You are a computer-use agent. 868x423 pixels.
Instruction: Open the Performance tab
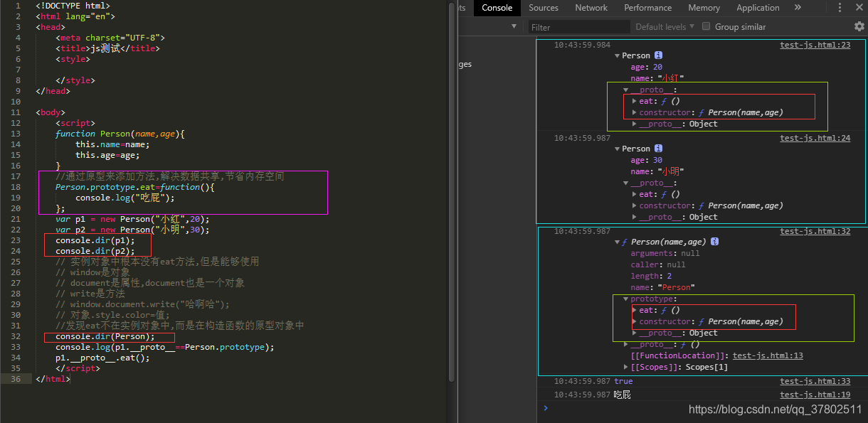point(648,8)
